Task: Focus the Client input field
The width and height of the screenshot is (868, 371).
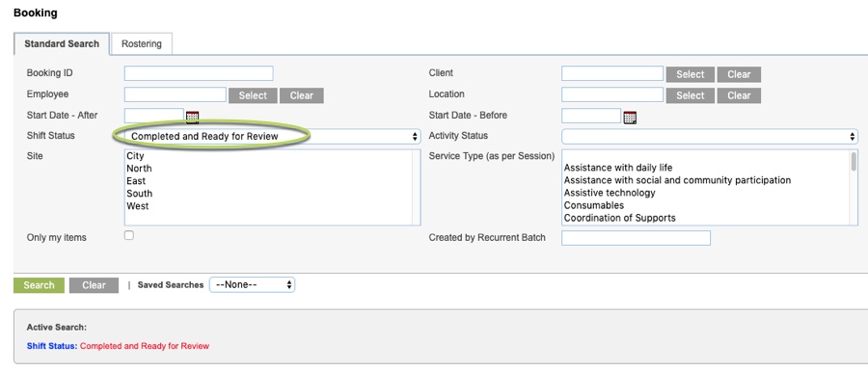Action: click(612, 73)
